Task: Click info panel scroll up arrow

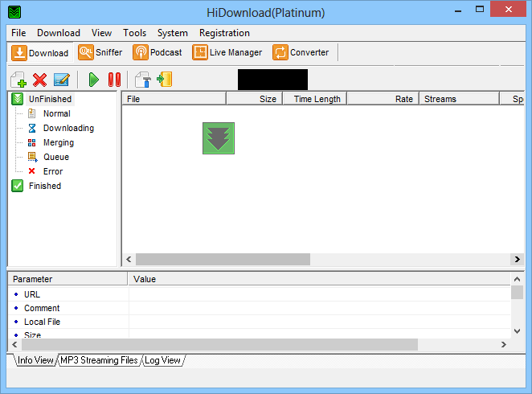Action: pos(517,279)
